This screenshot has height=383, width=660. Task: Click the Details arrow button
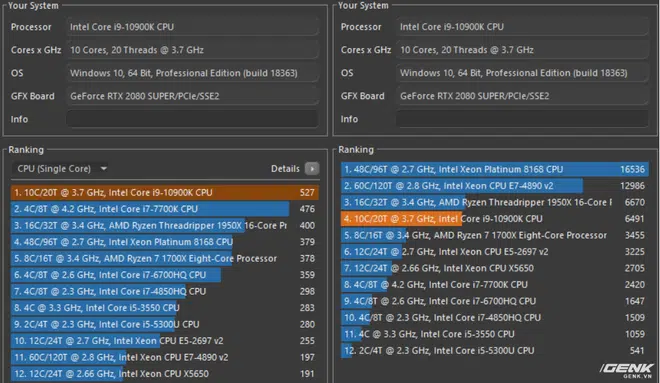pos(312,169)
